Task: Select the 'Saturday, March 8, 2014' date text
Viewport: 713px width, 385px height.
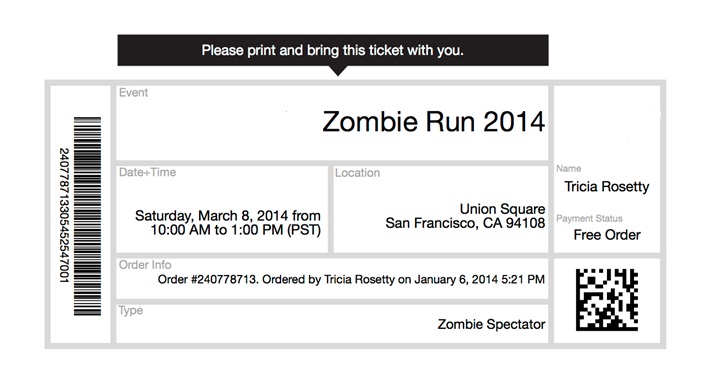Action: [211, 215]
